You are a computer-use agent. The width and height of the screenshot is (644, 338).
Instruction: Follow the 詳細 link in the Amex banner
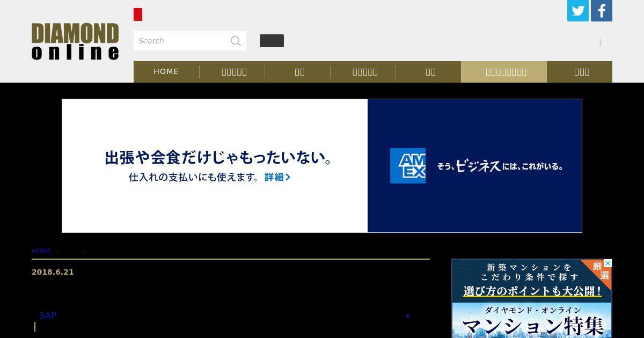pos(277,177)
